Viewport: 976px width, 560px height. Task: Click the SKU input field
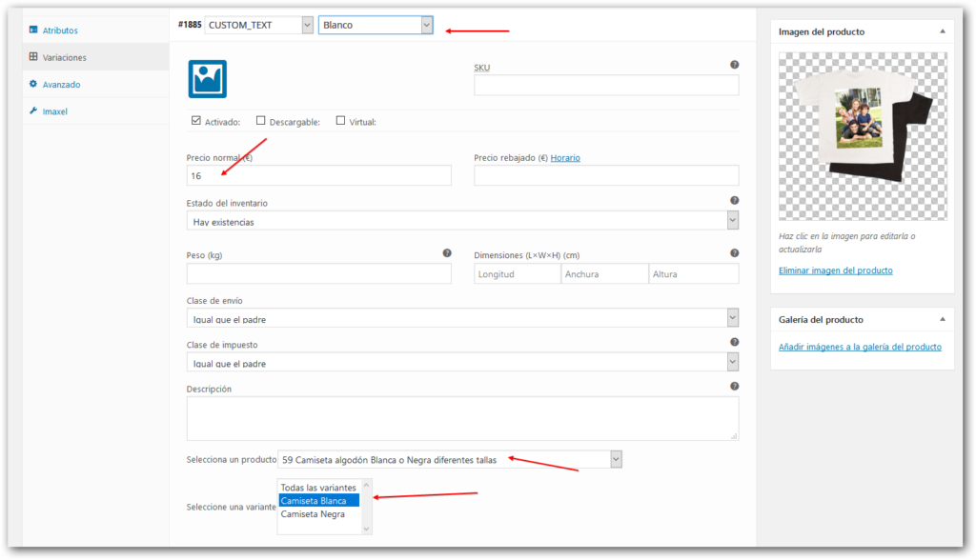(x=606, y=86)
